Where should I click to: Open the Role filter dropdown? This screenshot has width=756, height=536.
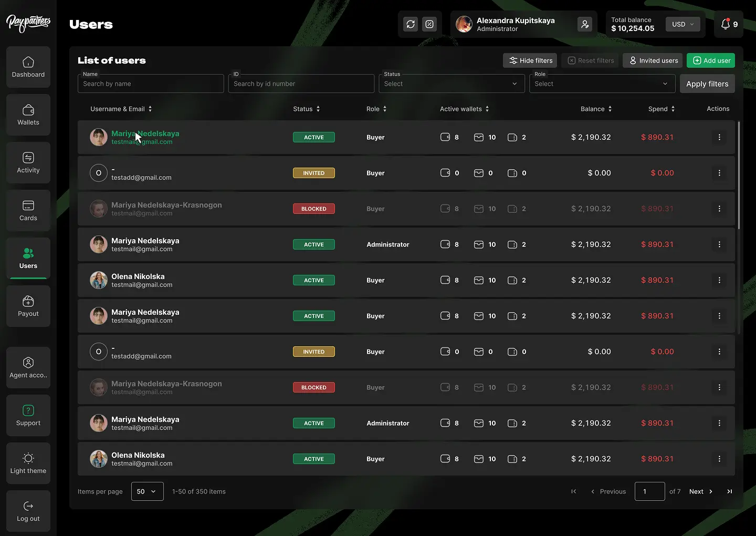point(602,84)
